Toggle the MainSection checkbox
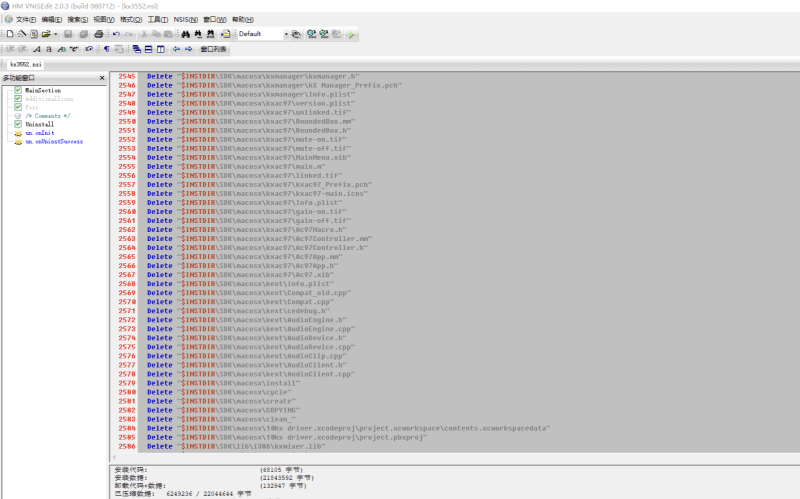The height and width of the screenshot is (499, 800). [18, 90]
